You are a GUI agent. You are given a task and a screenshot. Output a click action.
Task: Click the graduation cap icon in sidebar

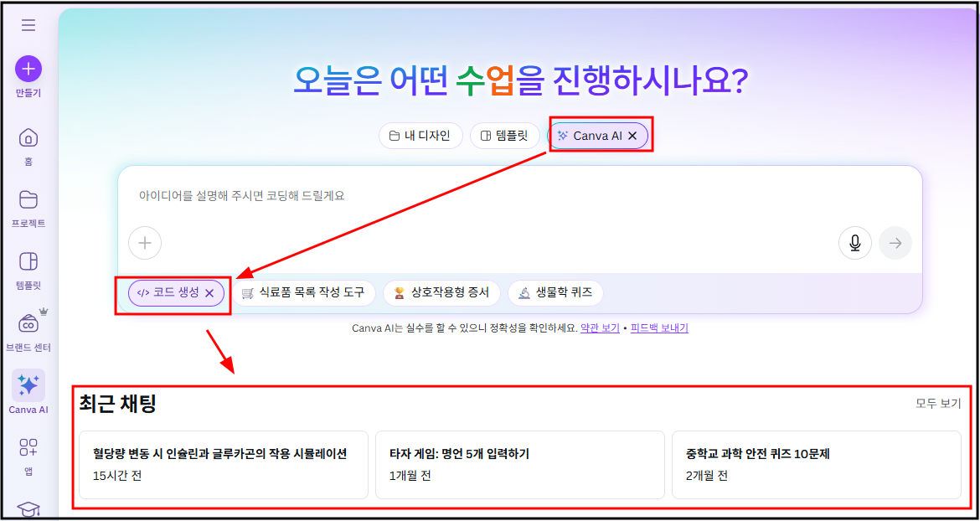pos(28,510)
